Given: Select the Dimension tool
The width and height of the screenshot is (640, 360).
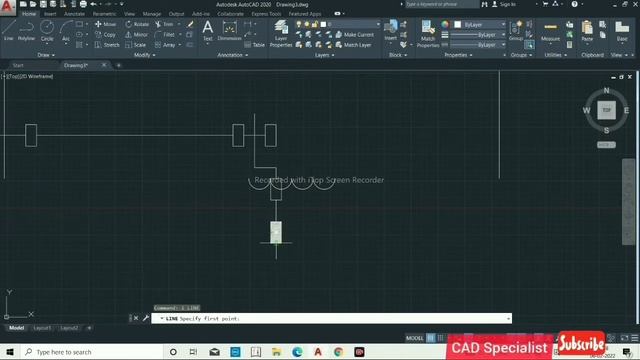Looking at the screenshot, I should (229, 31).
